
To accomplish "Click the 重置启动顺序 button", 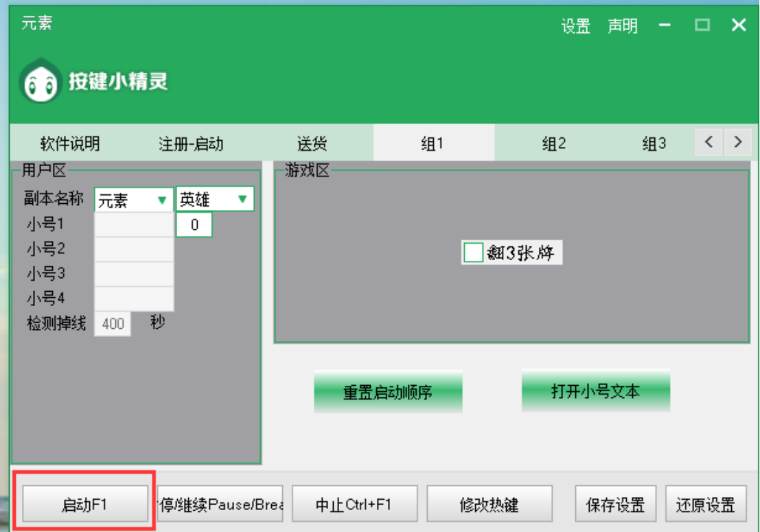I will point(388,392).
